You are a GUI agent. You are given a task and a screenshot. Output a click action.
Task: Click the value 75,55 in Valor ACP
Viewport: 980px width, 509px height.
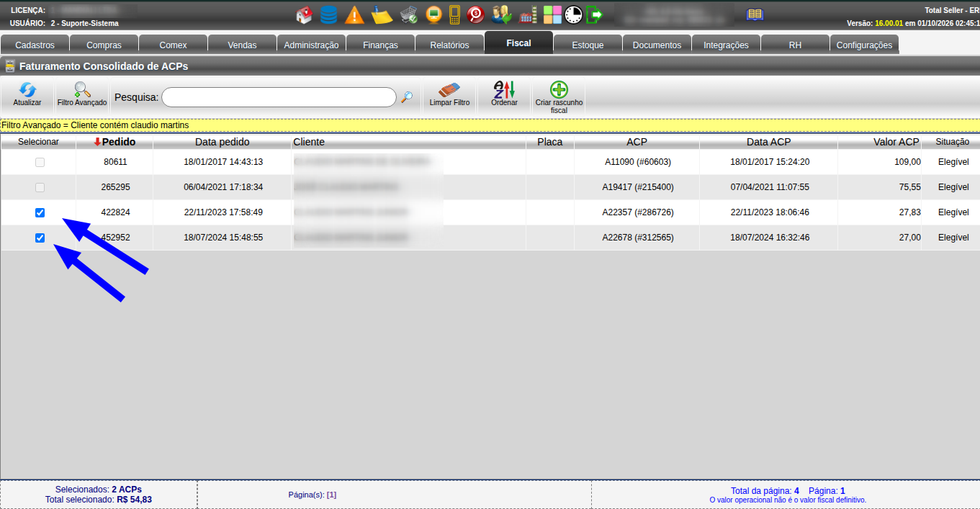coord(910,187)
